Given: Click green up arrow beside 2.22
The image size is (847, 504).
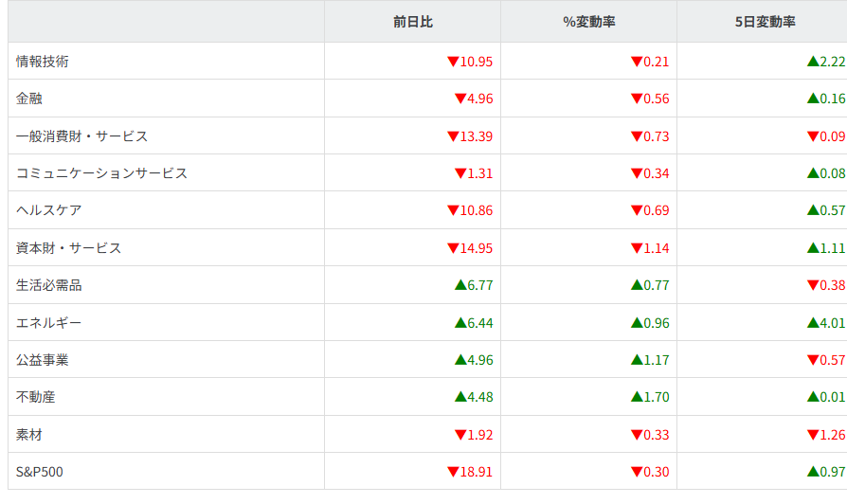Looking at the screenshot, I should (x=813, y=62).
